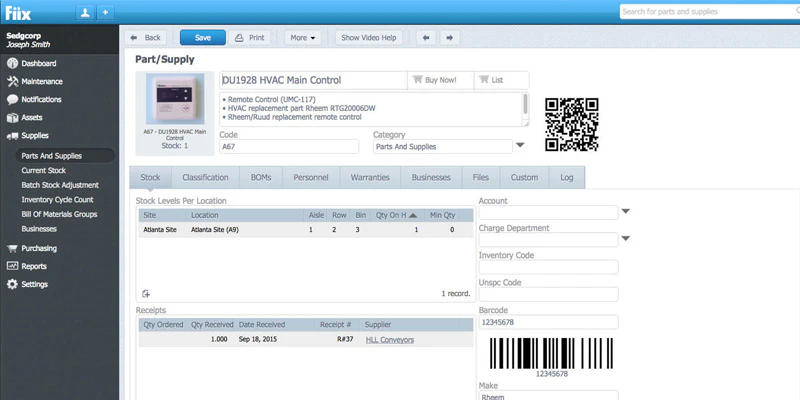Click the Supplies icon in sidebar
Image resolution: width=800 pixels, height=400 pixels.
[x=12, y=136]
